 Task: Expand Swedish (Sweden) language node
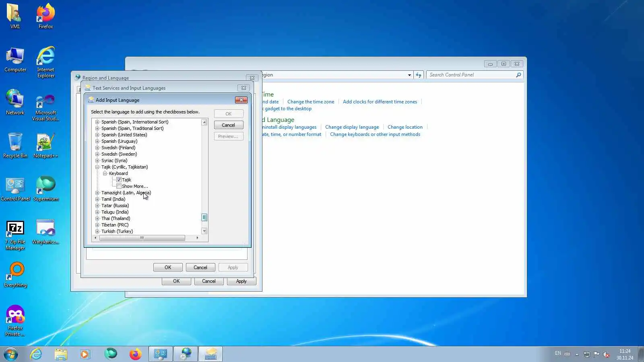(97, 154)
